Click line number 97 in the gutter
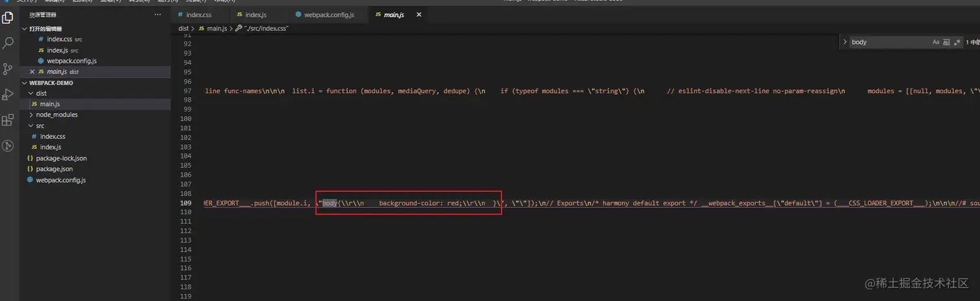This screenshot has height=301, width=980. point(188,91)
